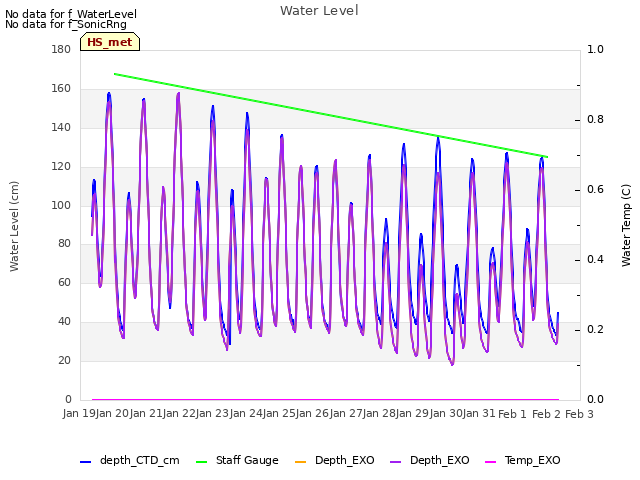
Task: Click the green Staff Gauge color marker
Action: coord(202,462)
